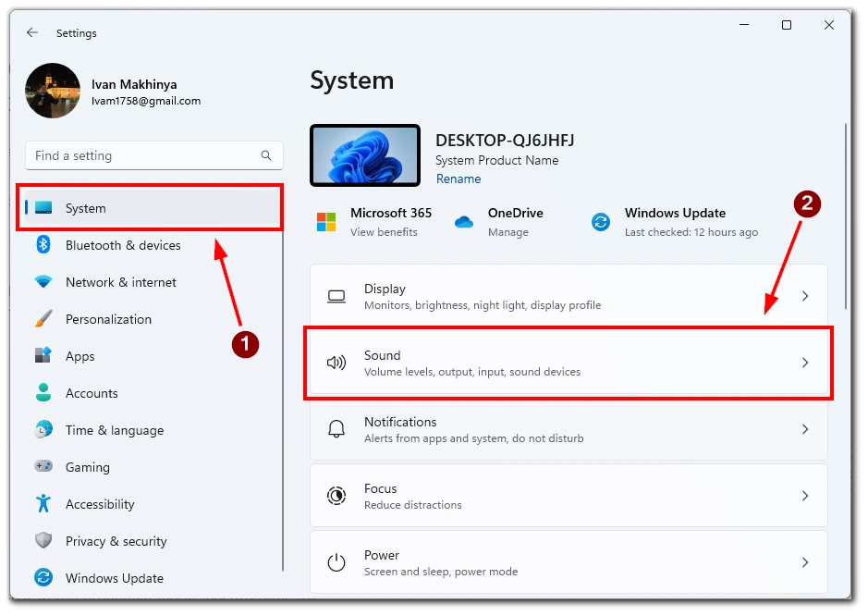Click the Focus target icon
Viewport: 868px width, 616px height.
click(336, 496)
